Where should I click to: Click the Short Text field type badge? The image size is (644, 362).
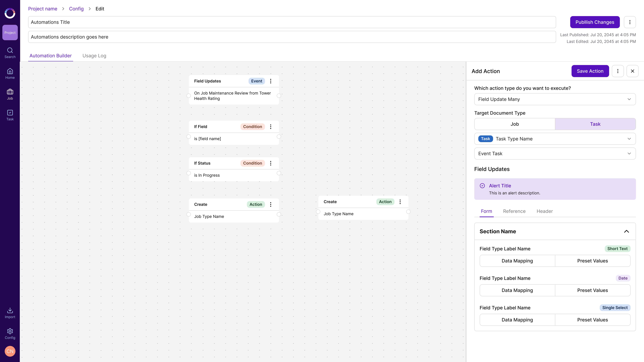(617, 249)
